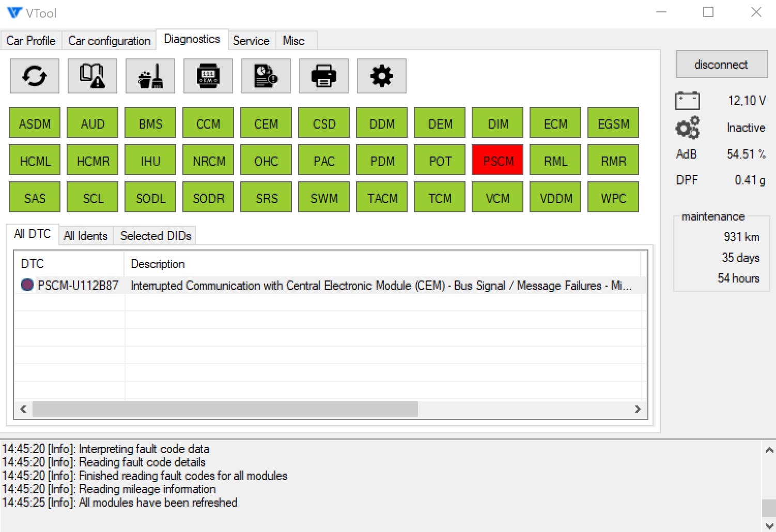Image resolution: width=776 pixels, height=532 pixels.
Task: Click the refresh all modules icon
Action: tap(35, 76)
